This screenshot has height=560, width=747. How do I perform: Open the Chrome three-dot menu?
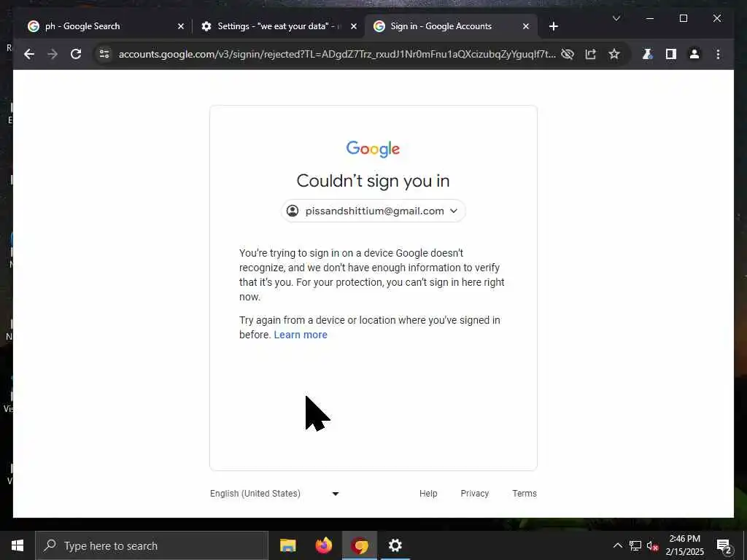(718, 54)
